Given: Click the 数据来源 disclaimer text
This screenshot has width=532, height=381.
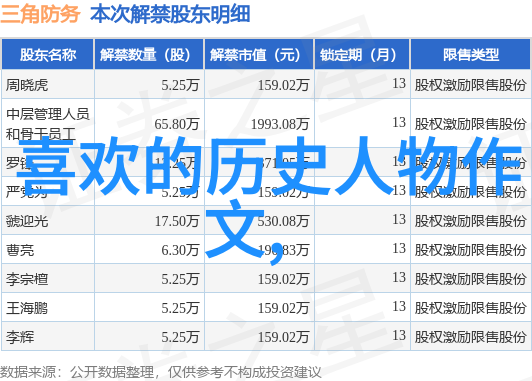Looking at the screenshot, I should click(x=160, y=372).
